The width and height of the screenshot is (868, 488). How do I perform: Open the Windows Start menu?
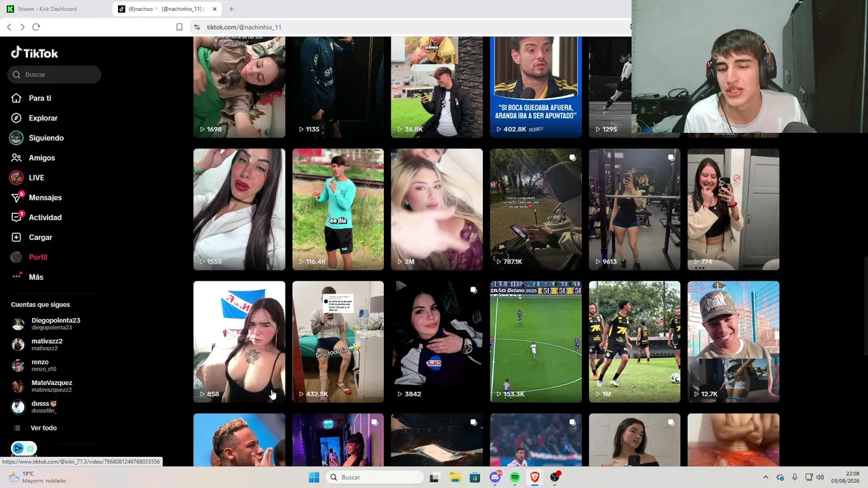click(314, 477)
